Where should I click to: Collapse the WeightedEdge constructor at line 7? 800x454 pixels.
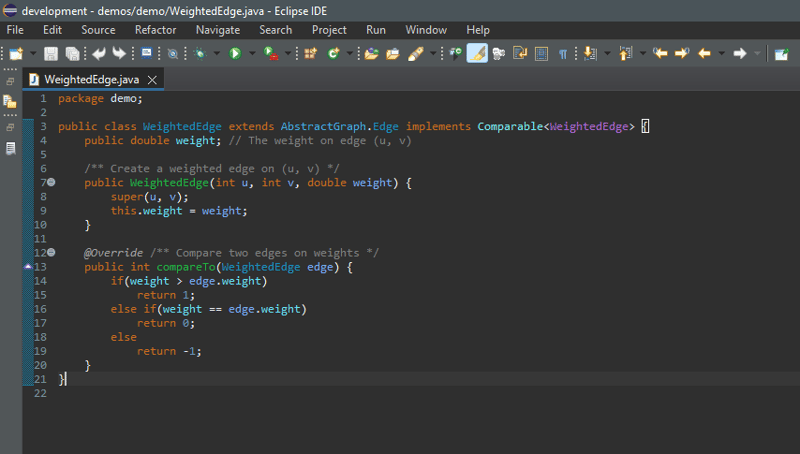(x=51, y=183)
